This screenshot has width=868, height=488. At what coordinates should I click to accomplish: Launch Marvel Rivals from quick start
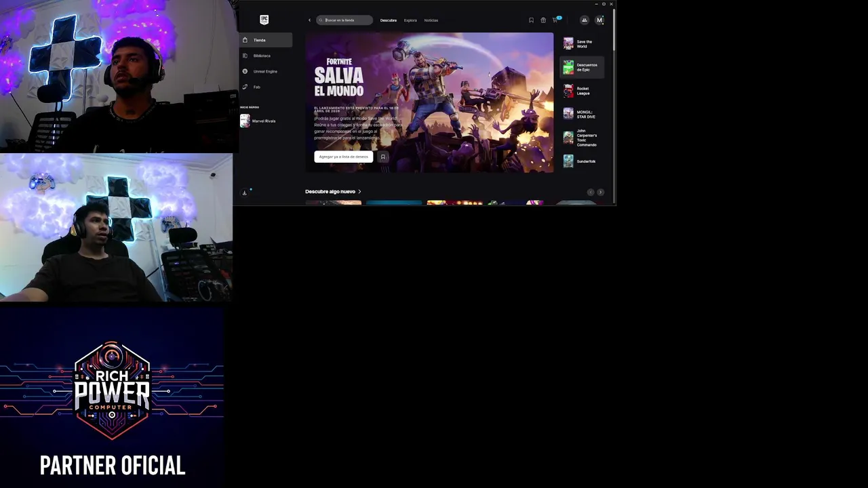coord(258,121)
